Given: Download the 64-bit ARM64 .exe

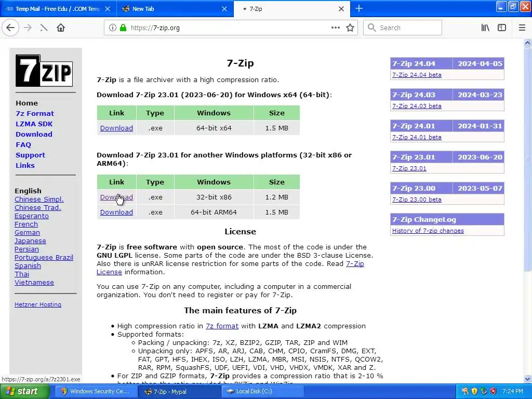Looking at the screenshot, I should [x=116, y=212].
